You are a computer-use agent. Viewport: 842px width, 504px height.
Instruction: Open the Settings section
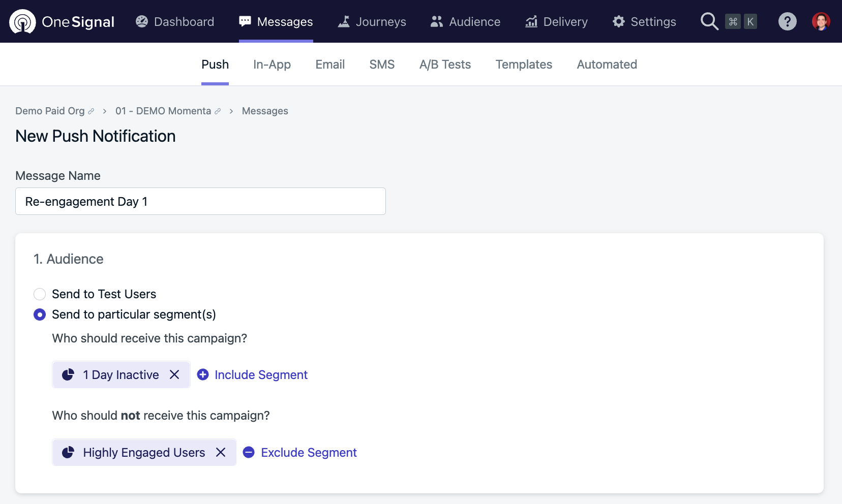point(644,21)
